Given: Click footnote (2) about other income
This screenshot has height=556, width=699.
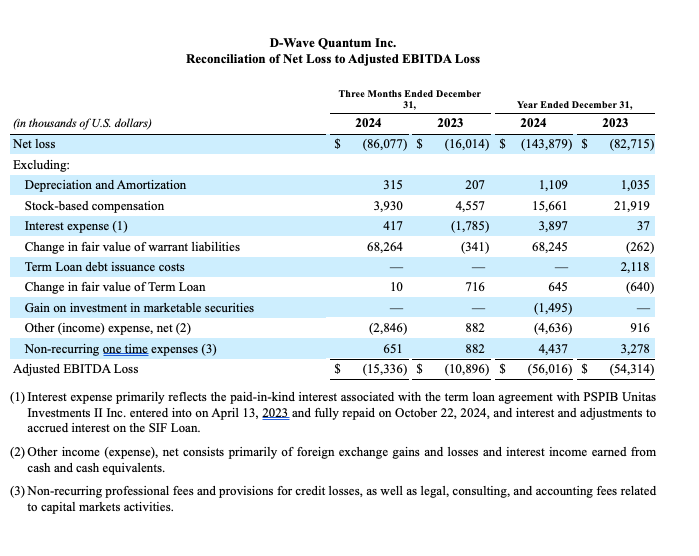Looking at the screenshot, I should [333, 460].
